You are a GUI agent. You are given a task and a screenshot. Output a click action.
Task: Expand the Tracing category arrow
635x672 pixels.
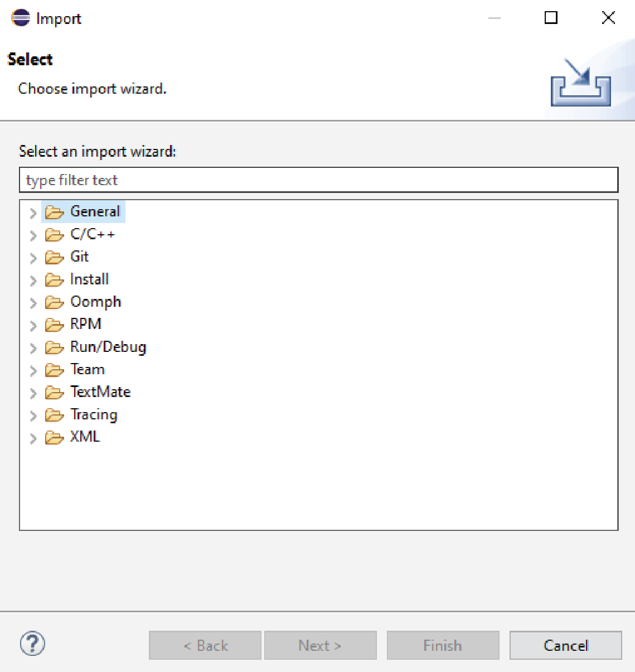click(33, 415)
